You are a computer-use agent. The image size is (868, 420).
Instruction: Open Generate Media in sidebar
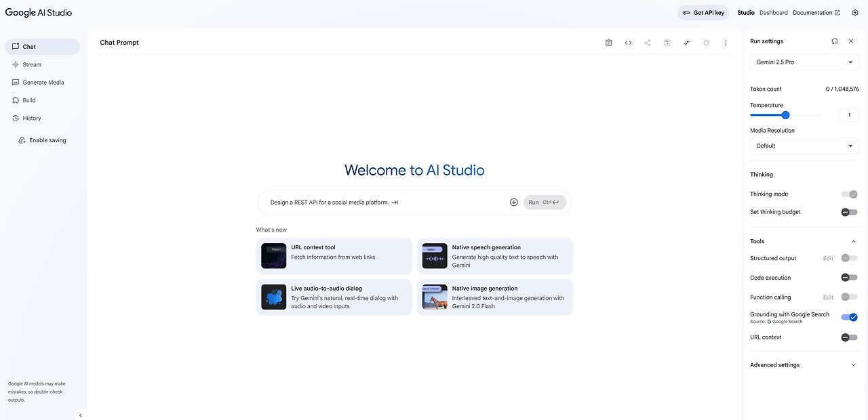[x=43, y=83]
